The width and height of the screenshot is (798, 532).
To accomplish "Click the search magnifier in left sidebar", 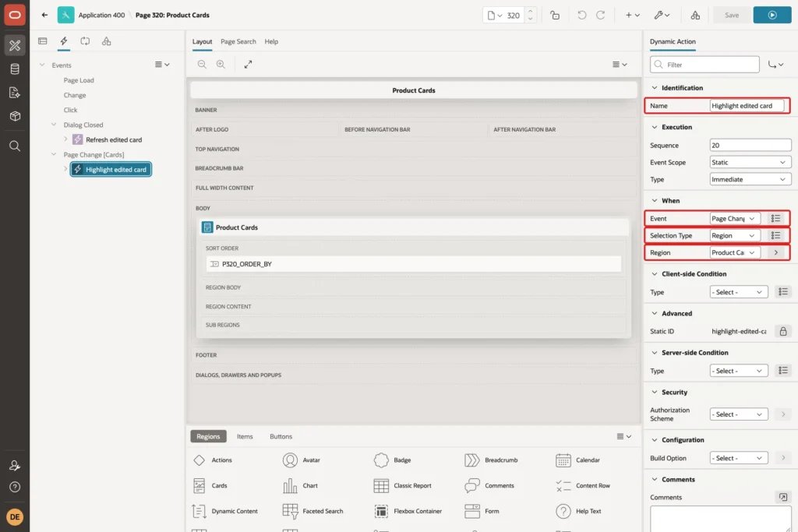I will pos(15,146).
